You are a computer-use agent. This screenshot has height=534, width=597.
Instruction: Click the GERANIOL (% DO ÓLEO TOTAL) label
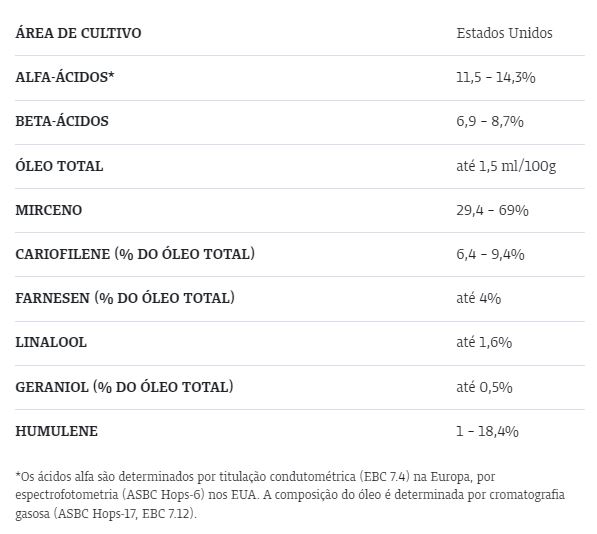point(124,387)
